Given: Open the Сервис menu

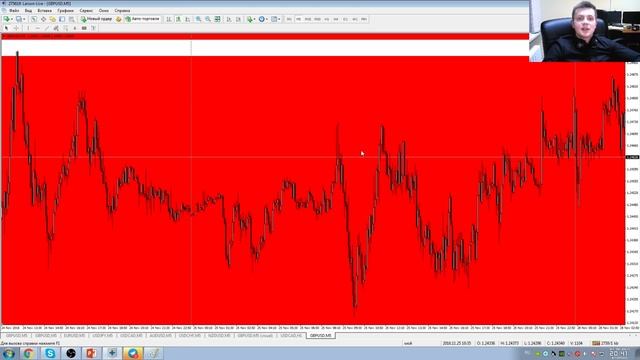Looking at the screenshot, I should click(x=86, y=11).
